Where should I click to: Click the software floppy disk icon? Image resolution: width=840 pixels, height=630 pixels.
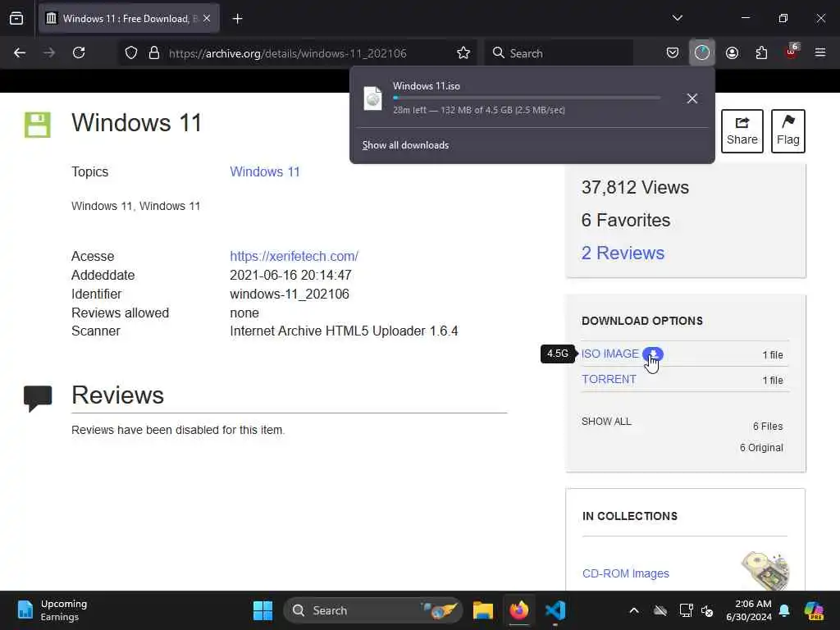(x=38, y=125)
